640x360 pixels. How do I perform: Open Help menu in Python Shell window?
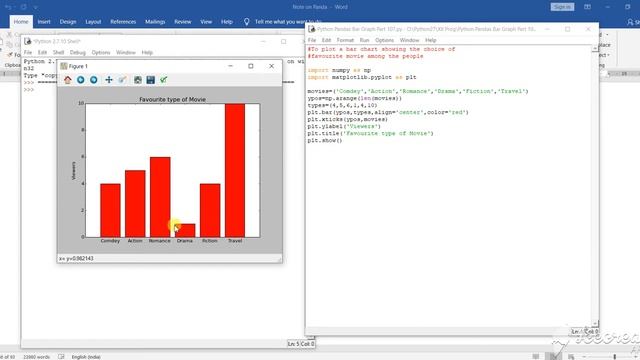click(x=147, y=53)
